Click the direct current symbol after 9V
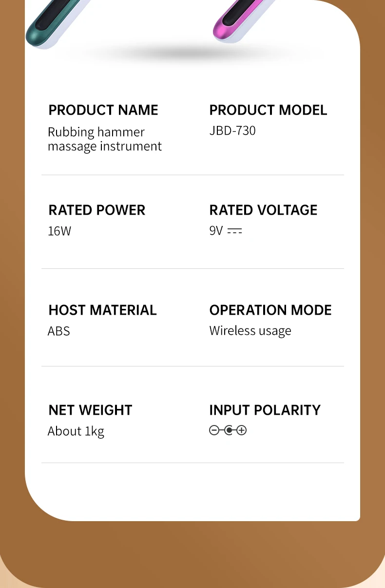The image size is (385, 588). coord(234,231)
